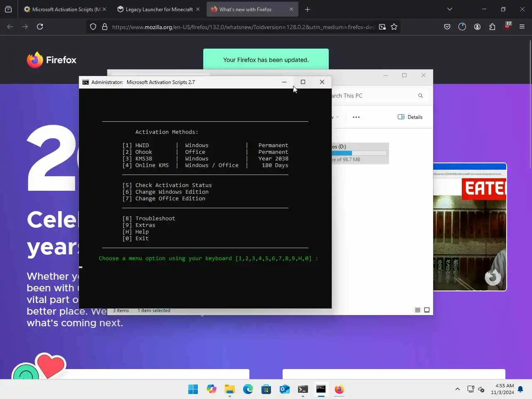Open File Explorer from the taskbar

click(230, 389)
